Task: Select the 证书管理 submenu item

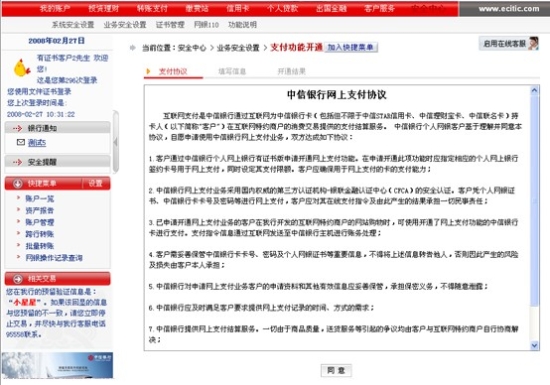Action: pyautogui.click(x=170, y=25)
